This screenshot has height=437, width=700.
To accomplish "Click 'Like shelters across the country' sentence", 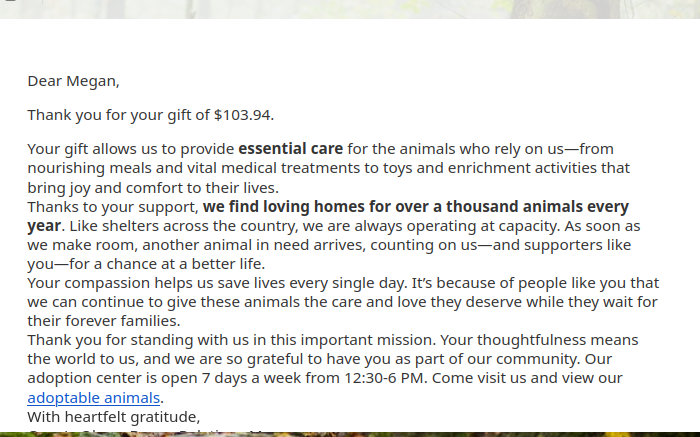I will coord(183,226).
